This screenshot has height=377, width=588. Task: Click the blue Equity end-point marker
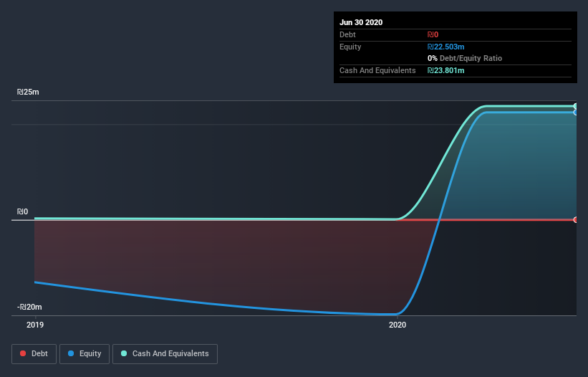point(576,112)
